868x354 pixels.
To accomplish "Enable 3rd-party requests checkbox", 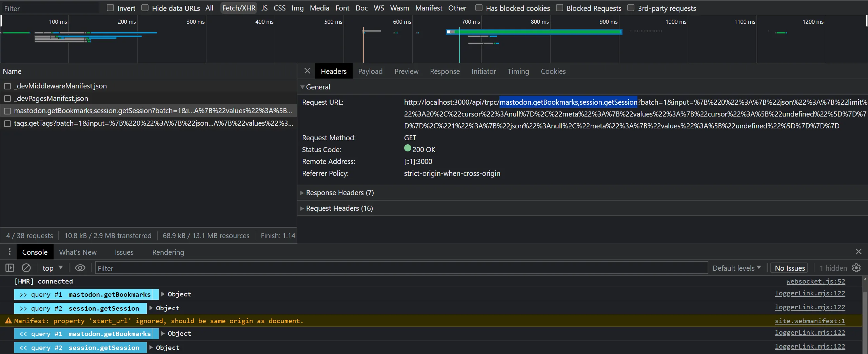I will 631,8.
